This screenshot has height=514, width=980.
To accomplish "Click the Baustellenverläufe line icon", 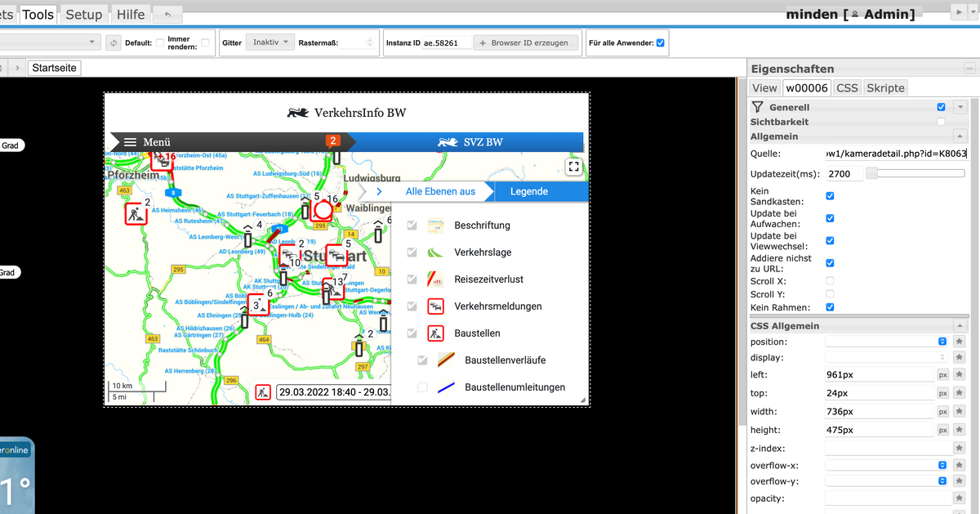I will click(447, 360).
